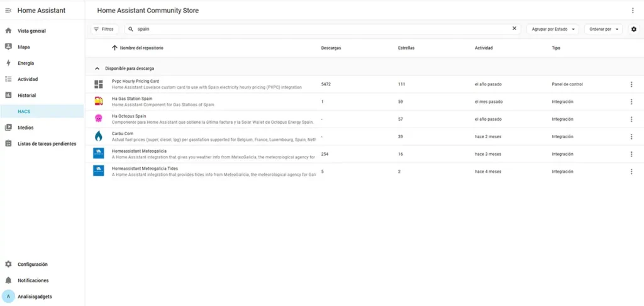Sort by Descargas column header

pyautogui.click(x=331, y=48)
